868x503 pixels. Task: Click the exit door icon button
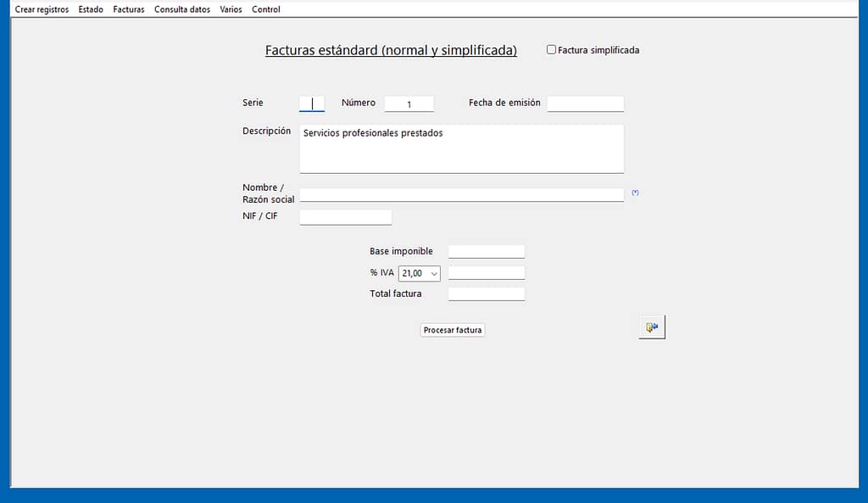pos(651,327)
